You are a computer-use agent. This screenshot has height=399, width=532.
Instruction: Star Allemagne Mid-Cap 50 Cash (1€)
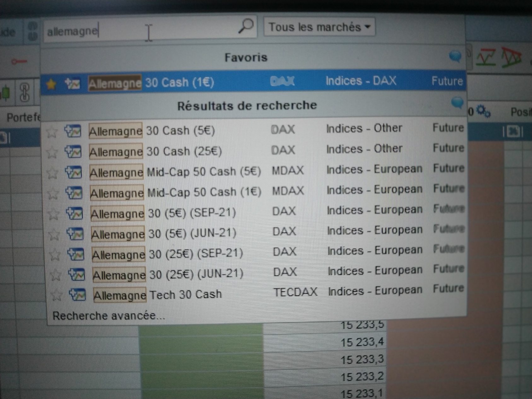point(53,194)
